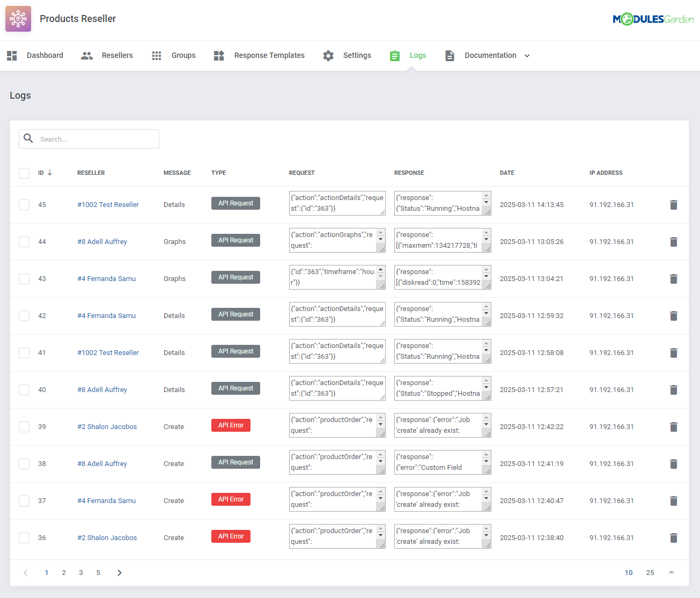Check the select-all checkbox in header

tap(24, 173)
